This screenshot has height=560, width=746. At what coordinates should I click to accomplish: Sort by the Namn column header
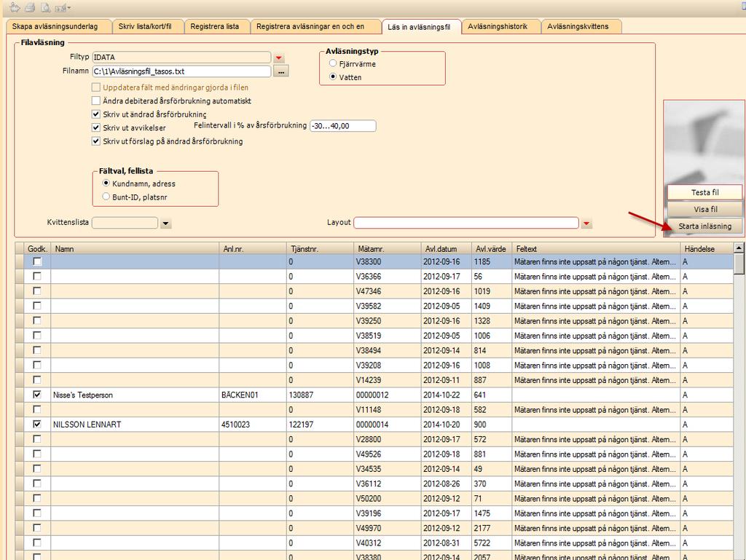click(135, 248)
